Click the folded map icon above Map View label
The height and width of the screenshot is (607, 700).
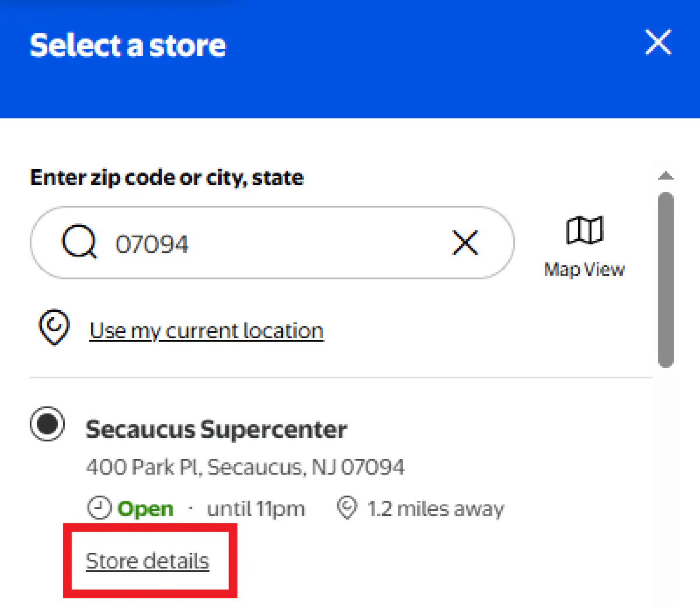pyautogui.click(x=583, y=231)
